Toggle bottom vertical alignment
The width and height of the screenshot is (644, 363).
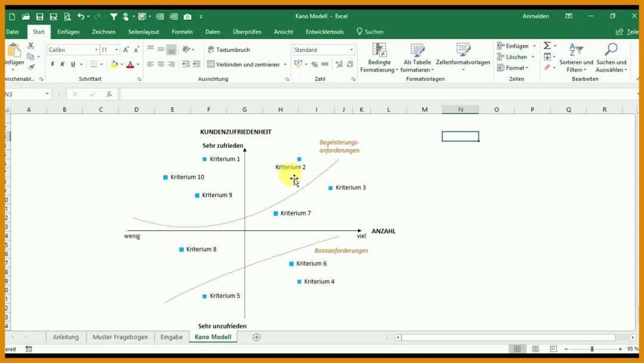pos(171,50)
